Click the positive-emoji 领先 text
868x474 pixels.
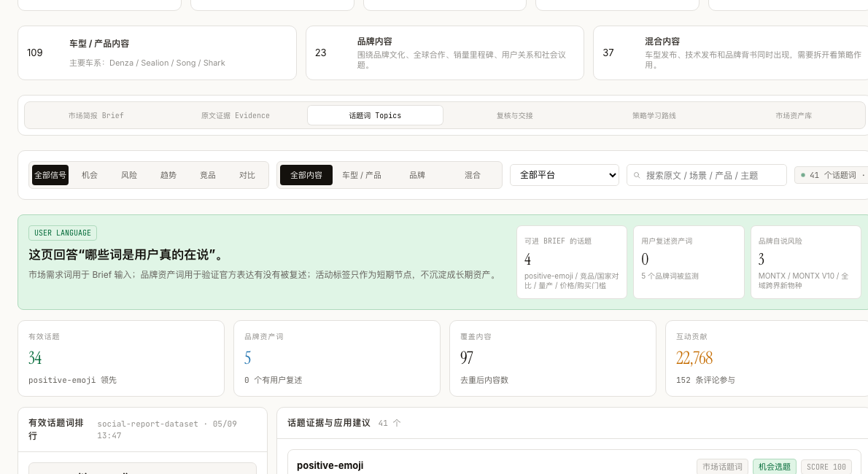72,380
